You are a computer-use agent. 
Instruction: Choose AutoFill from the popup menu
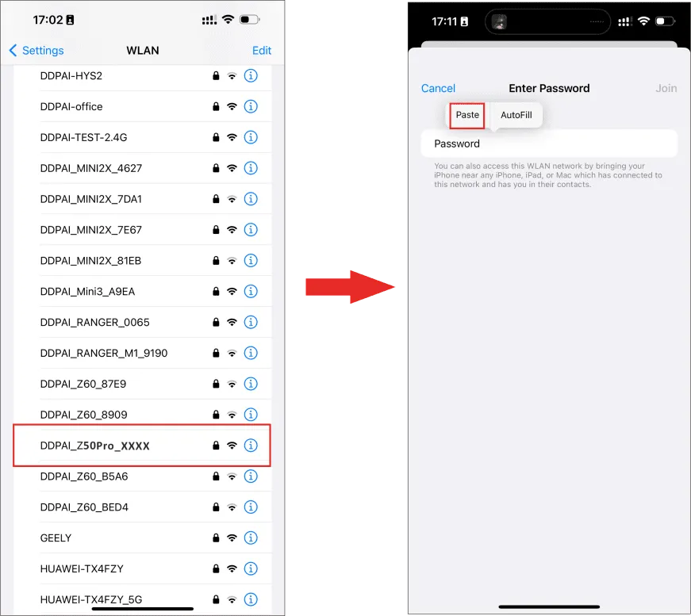516,116
